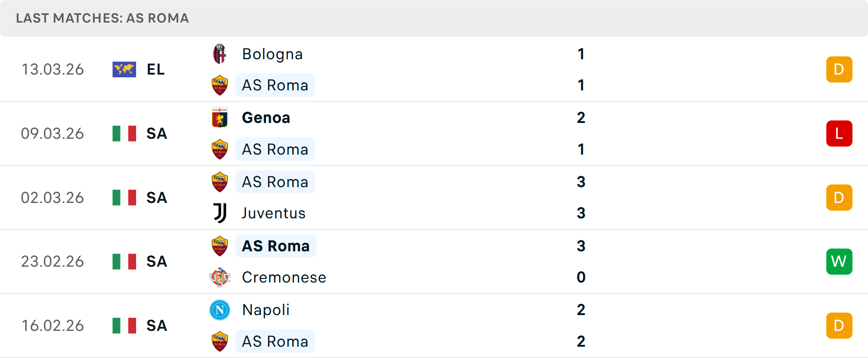Screen dimensions: 868x358
Task: Expand the Juventus match row details
Action: tap(434, 198)
